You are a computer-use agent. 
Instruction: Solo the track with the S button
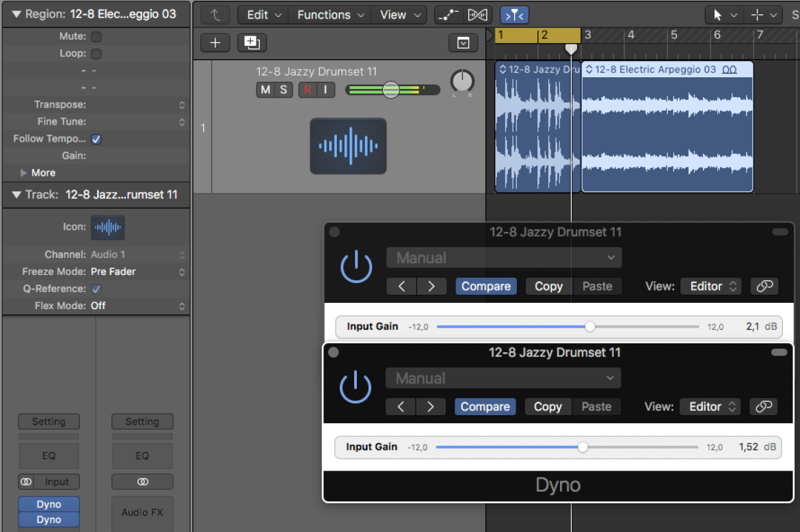coord(284,90)
